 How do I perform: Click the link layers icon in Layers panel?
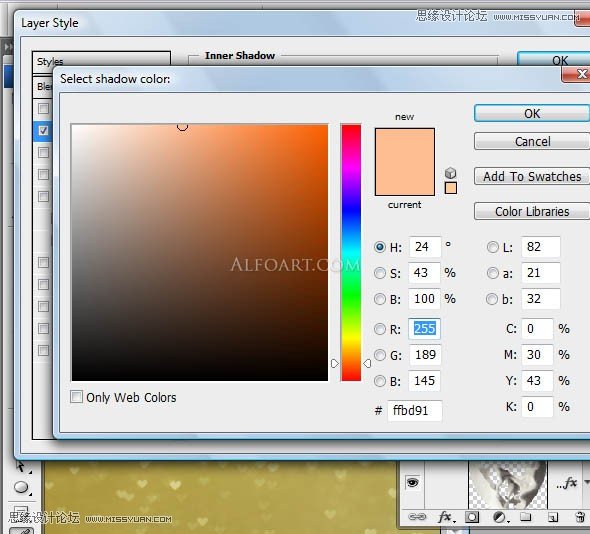(417, 517)
